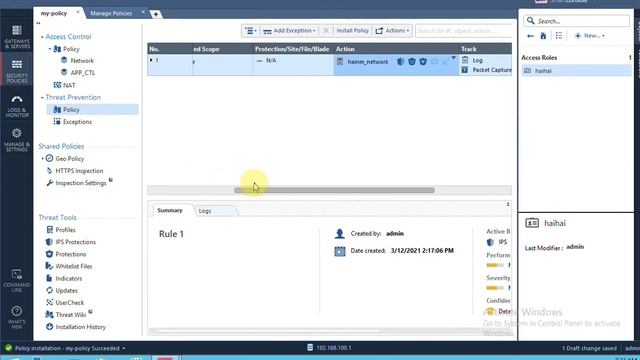Collapse Threat Prevention section
640x360 pixels.
point(42,98)
